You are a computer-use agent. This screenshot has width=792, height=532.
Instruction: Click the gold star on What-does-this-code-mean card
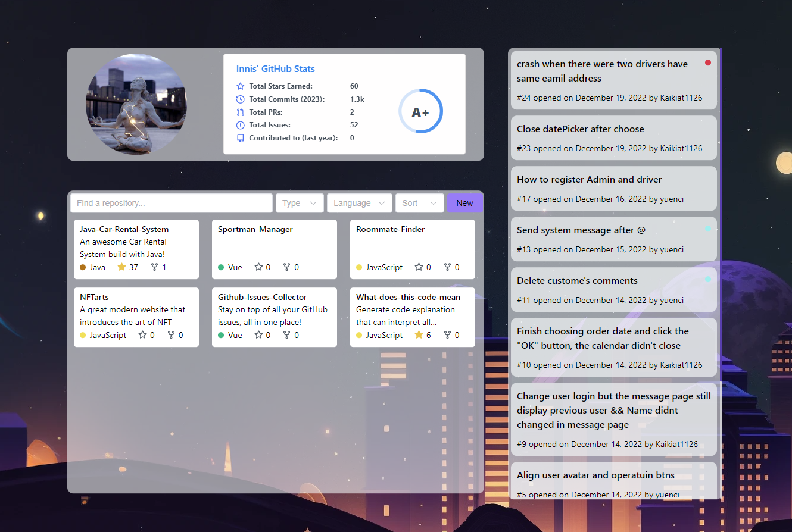[419, 335]
